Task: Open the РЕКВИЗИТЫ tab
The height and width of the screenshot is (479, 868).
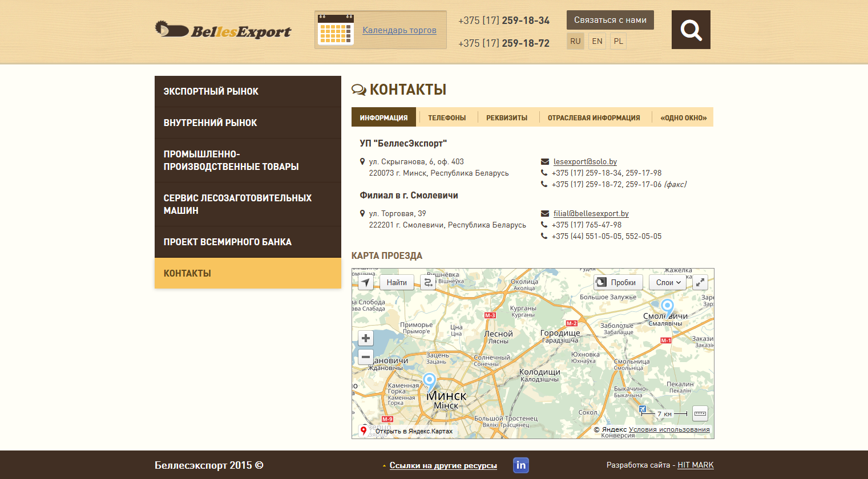Action: [x=507, y=117]
